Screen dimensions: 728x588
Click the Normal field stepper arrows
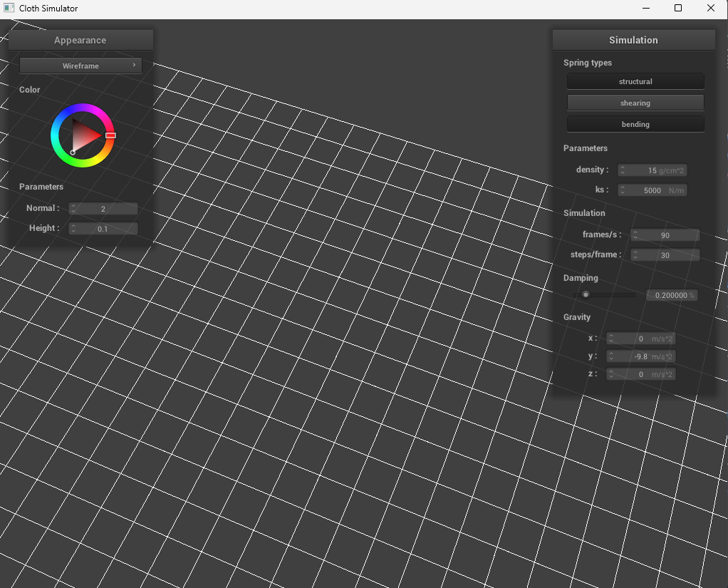[x=73, y=209]
